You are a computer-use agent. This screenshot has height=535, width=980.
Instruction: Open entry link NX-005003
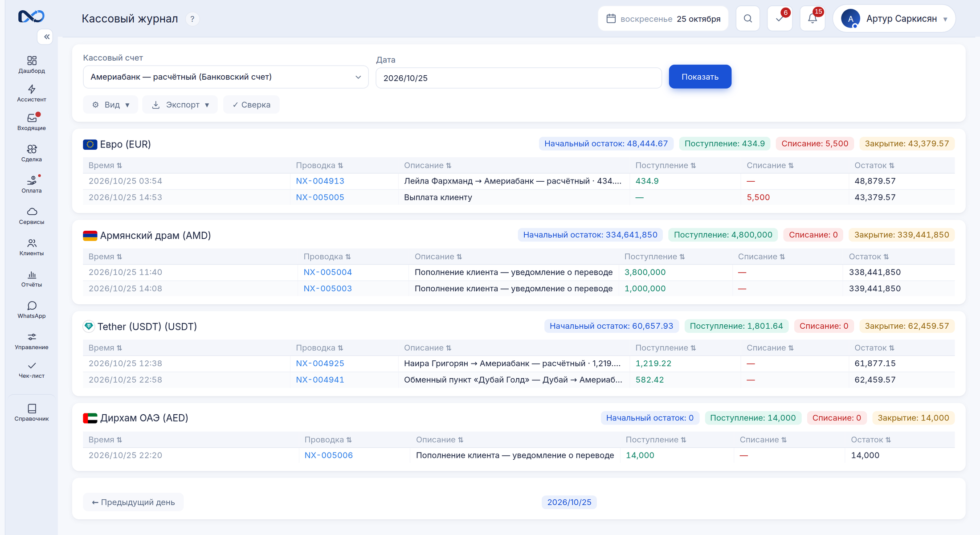(x=327, y=289)
